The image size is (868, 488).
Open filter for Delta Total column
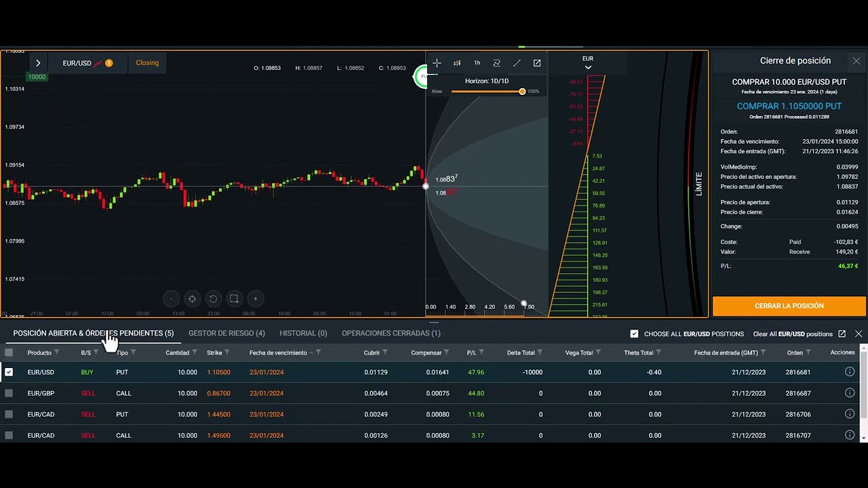click(x=540, y=352)
